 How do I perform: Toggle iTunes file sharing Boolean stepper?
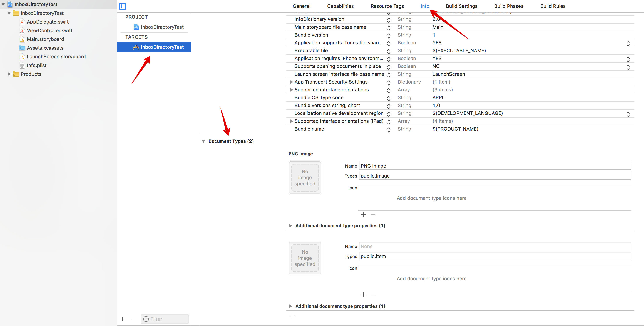(628, 44)
